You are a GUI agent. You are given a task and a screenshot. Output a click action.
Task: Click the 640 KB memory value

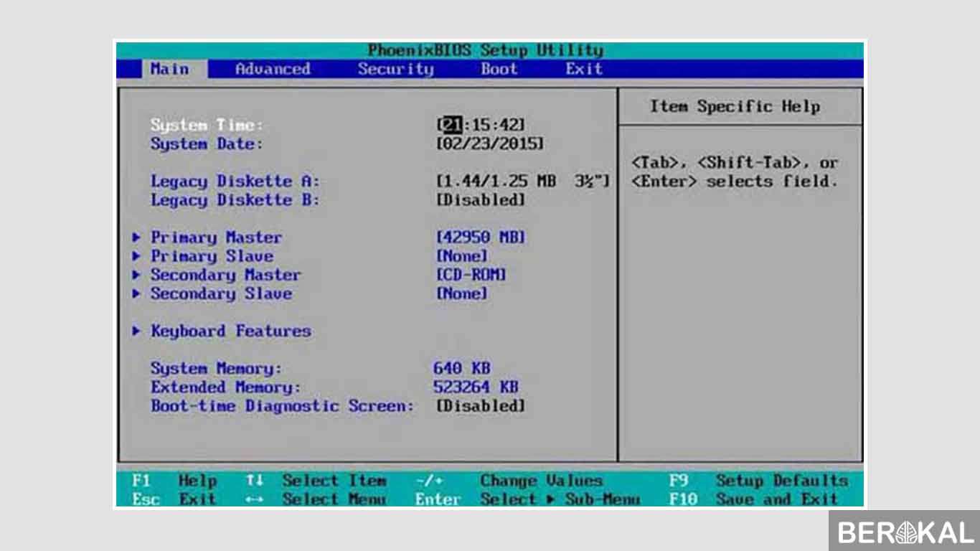(x=462, y=369)
